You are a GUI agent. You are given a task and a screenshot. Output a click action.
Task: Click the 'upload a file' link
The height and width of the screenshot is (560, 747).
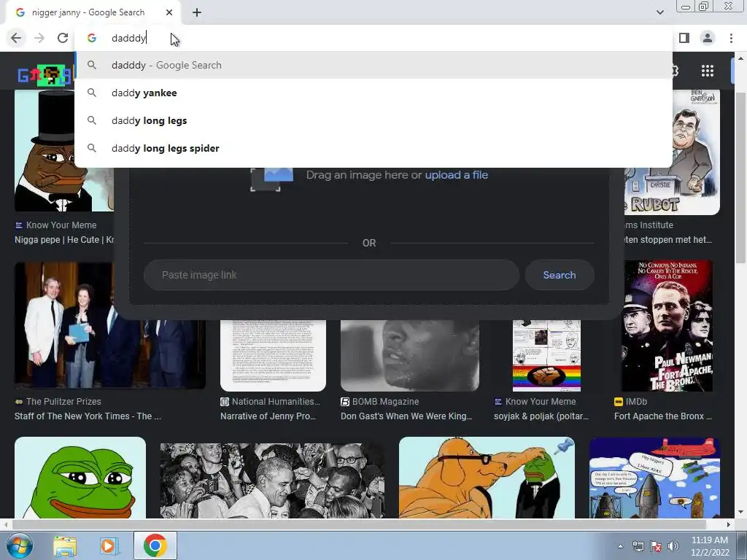pyautogui.click(x=457, y=175)
